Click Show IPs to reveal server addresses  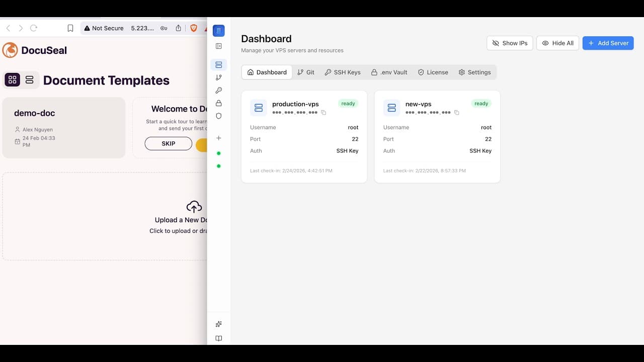510,43
